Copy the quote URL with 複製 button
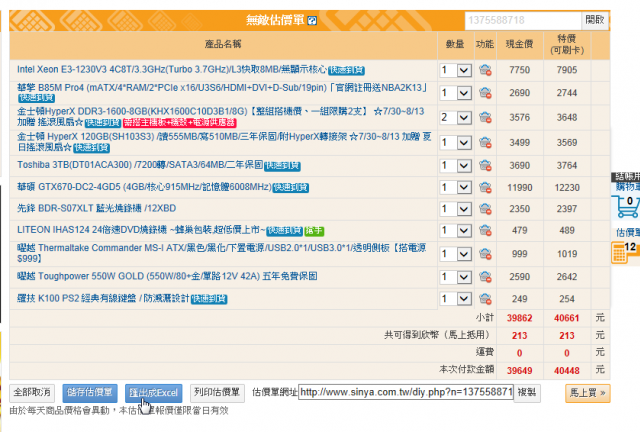This screenshot has height=432, width=640. click(x=527, y=393)
